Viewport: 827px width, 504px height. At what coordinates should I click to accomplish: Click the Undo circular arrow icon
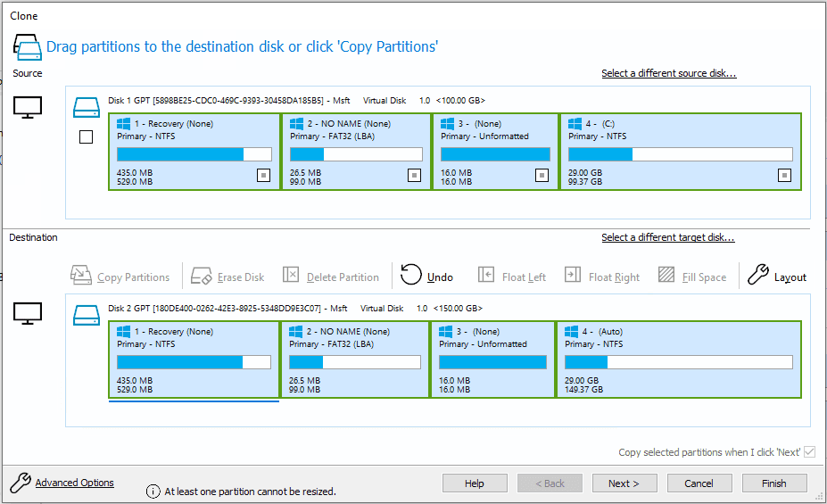[x=411, y=276]
